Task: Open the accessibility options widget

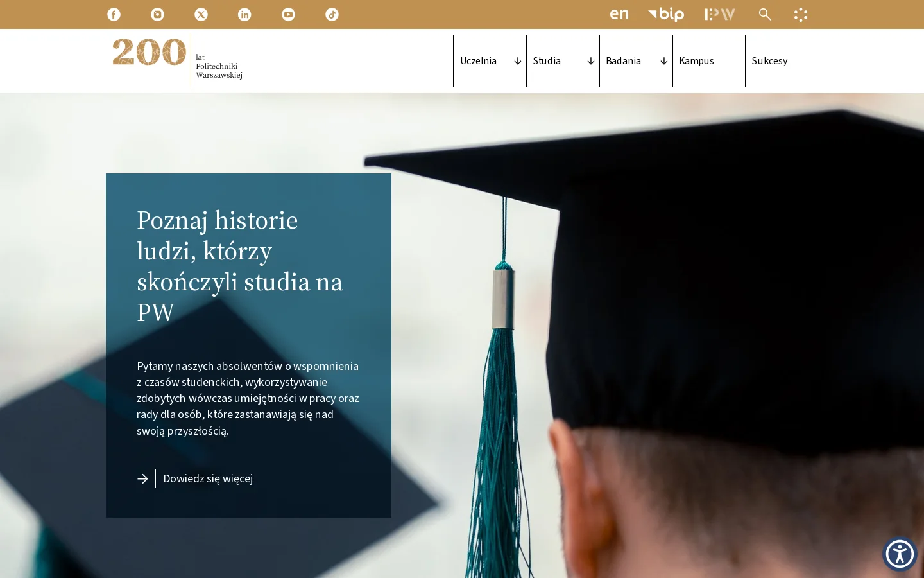Action: coord(900,554)
